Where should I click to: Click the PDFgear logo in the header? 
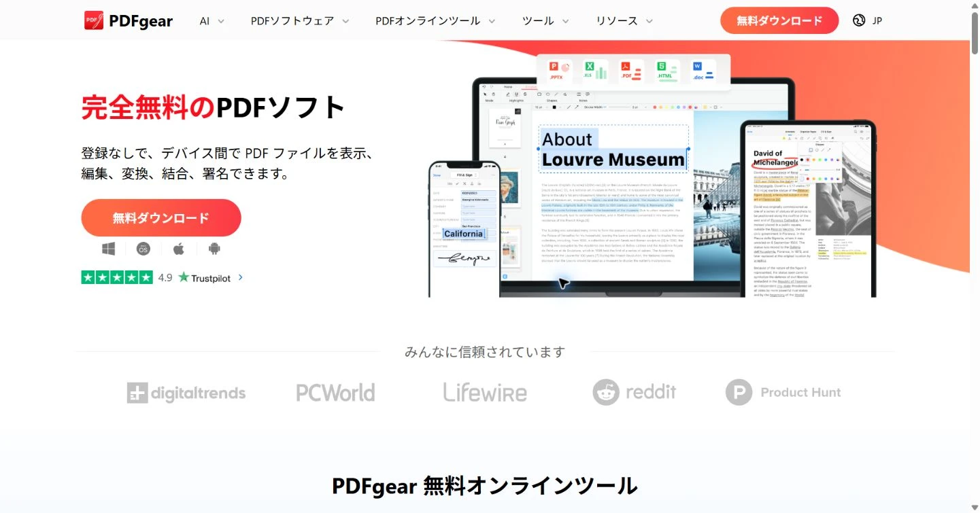pyautogui.click(x=129, y=20)
